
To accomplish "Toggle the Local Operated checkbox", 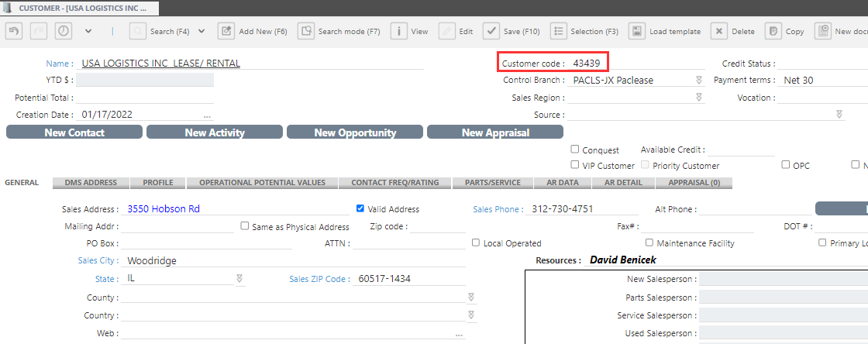I will [476, 243].
